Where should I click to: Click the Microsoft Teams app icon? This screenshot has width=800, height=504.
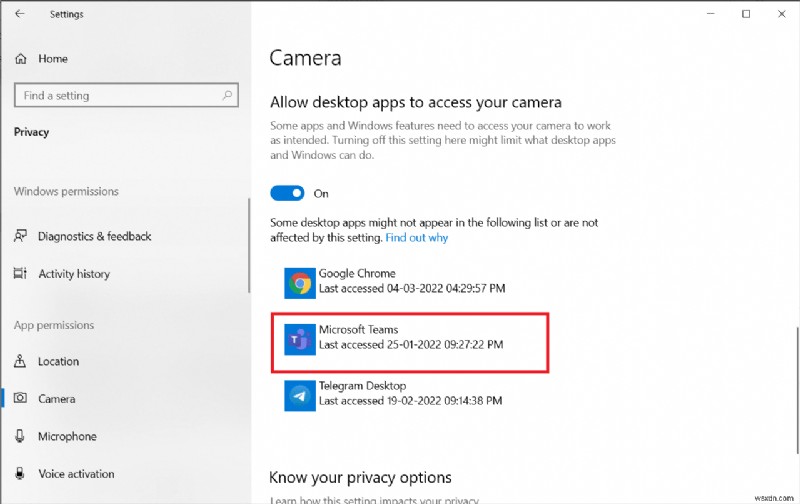pyautogui.click(x=299, y=338)
